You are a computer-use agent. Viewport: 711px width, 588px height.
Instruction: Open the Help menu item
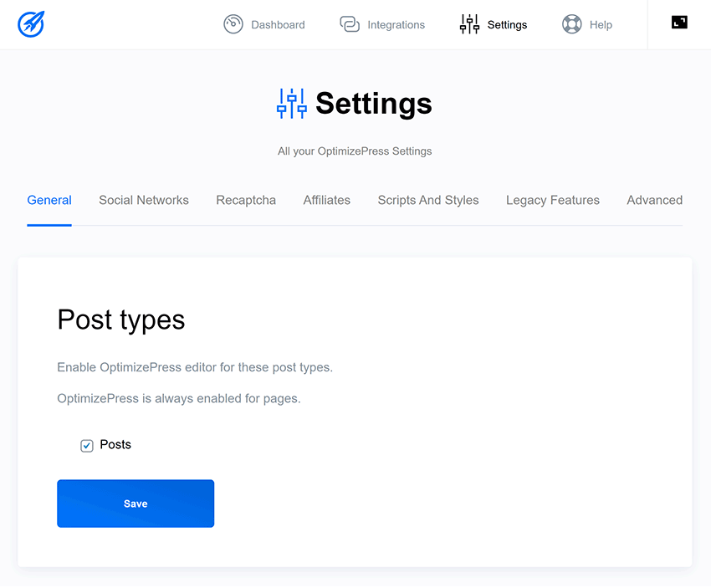(x=587, y=24)
